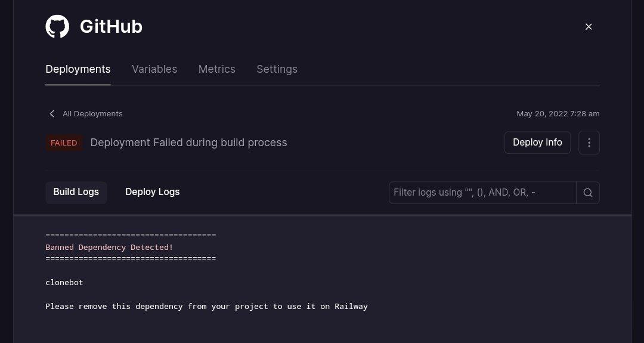Show the Deploy Logs view

[x=152, y=192]
